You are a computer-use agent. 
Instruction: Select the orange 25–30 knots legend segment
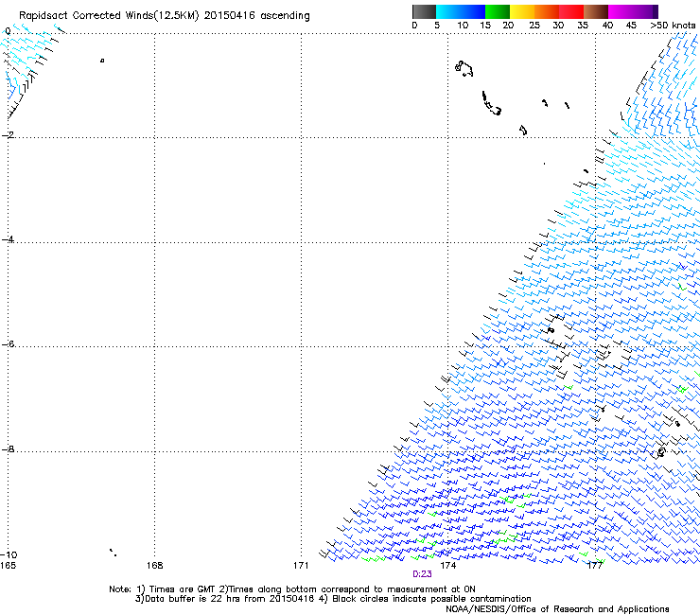click(547, 11)
